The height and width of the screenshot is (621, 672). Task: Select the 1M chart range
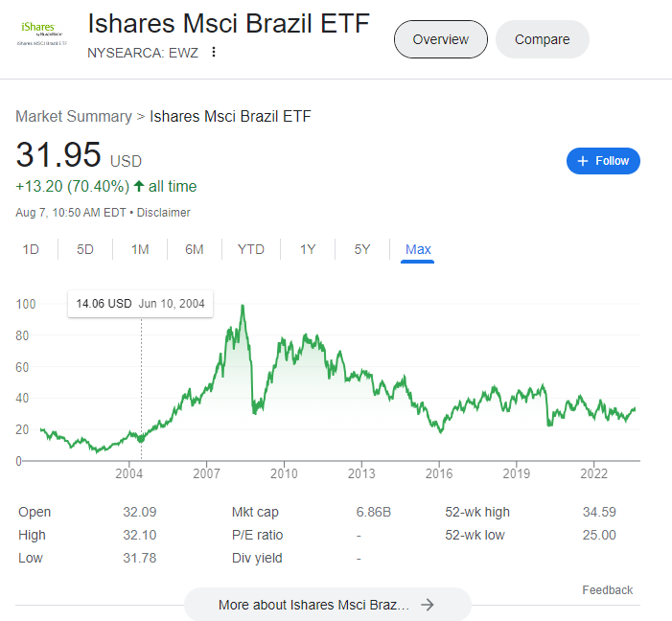tap(140, 249)
